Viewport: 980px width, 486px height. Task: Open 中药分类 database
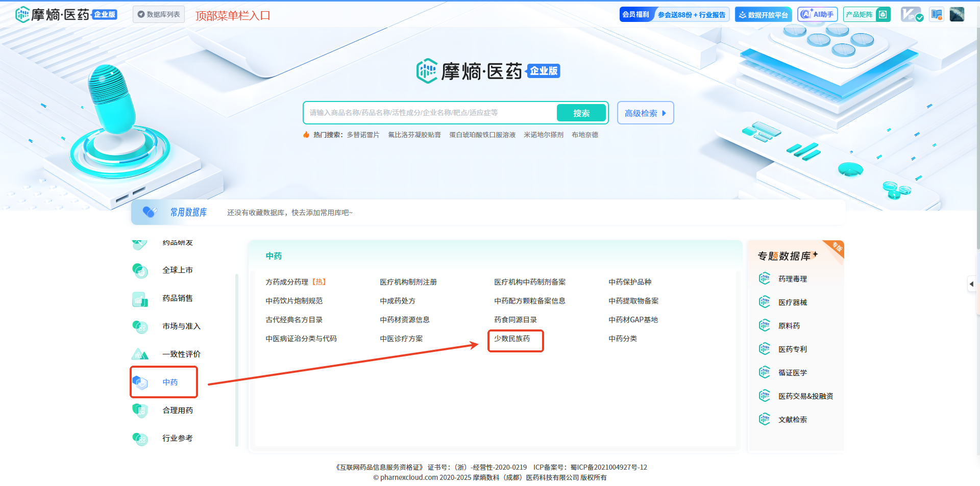[x=623, y=339]
